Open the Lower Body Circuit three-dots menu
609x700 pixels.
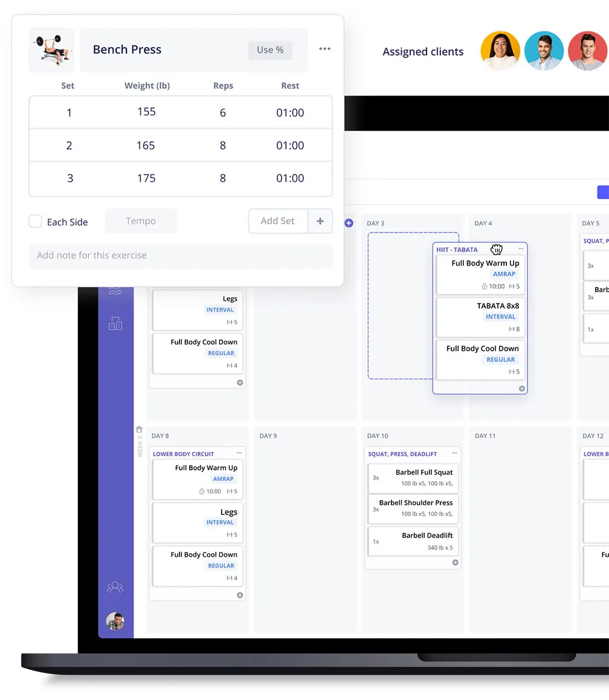pyautogui.click(x=239, y=453)
